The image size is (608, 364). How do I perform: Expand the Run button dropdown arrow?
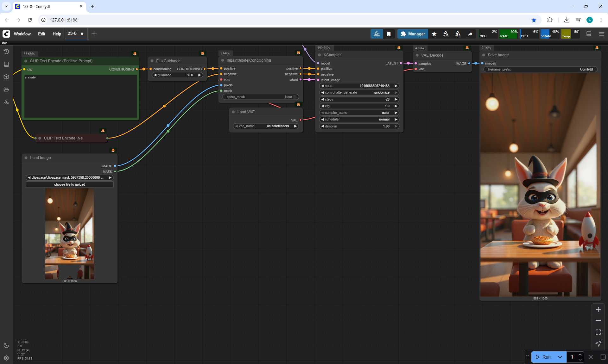[560, 357]
